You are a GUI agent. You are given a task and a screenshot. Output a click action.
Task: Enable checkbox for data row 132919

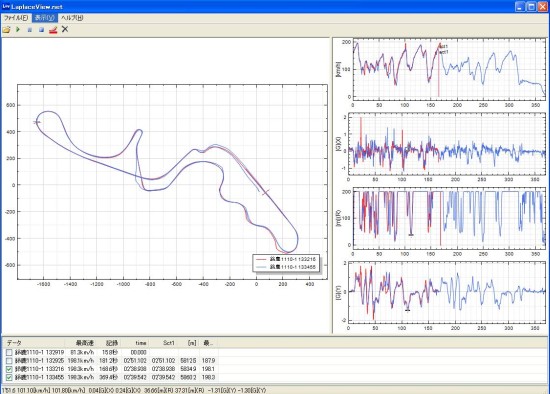point(9,352)
